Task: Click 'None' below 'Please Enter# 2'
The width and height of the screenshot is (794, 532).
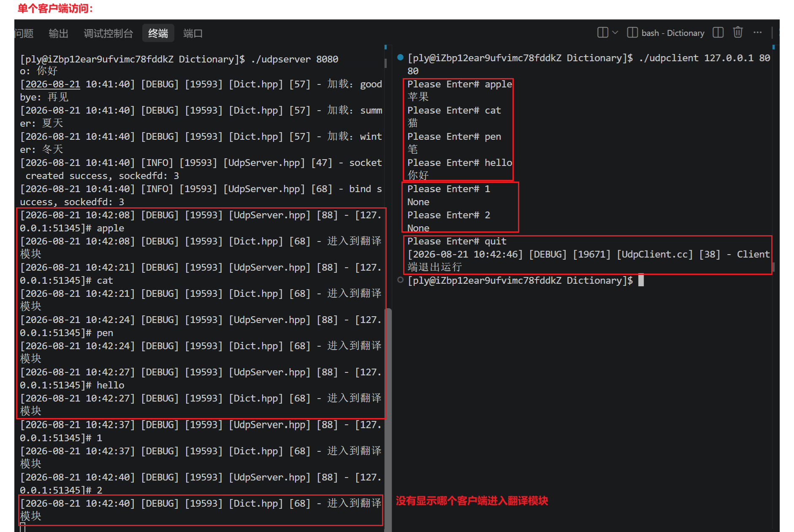Action: [x=418, y=228]
